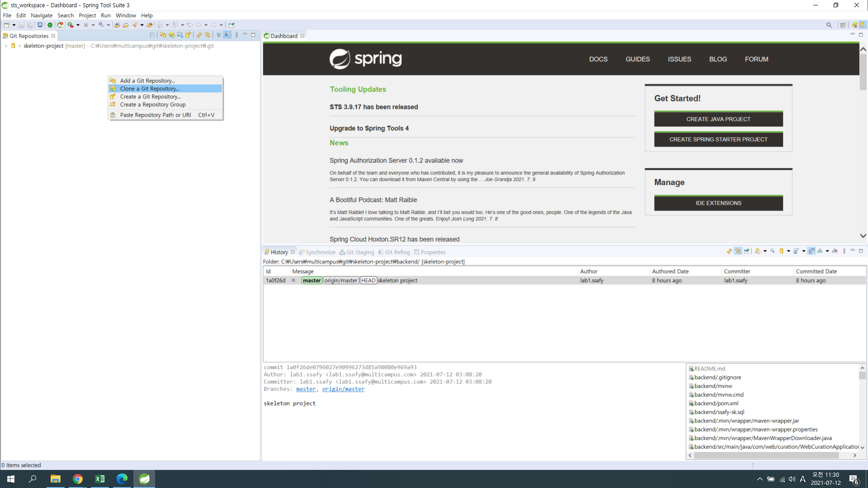Viewport: 868px width, 488px height.
Task: Click Refresh icon in History view
Action: tap(729, 251)
